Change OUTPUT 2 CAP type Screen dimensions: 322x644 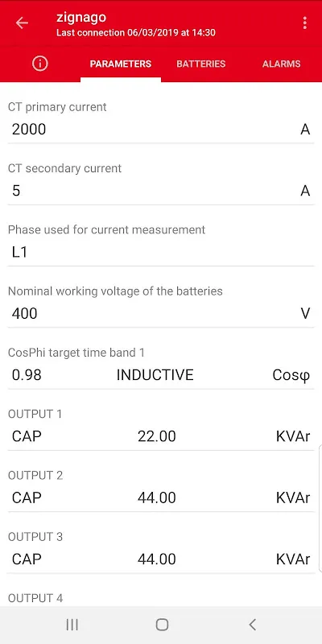tap(27, 497)
